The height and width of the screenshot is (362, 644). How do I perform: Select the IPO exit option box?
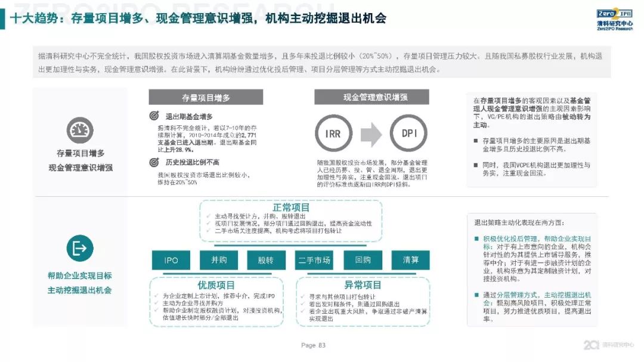(x=171, y=260)
